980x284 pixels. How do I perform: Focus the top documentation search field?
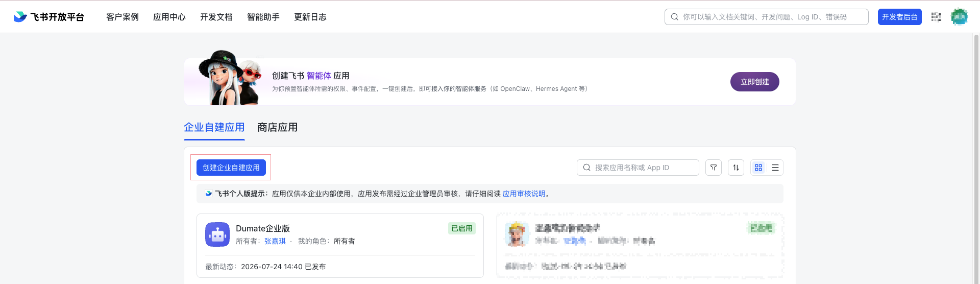tap(766, 17)
